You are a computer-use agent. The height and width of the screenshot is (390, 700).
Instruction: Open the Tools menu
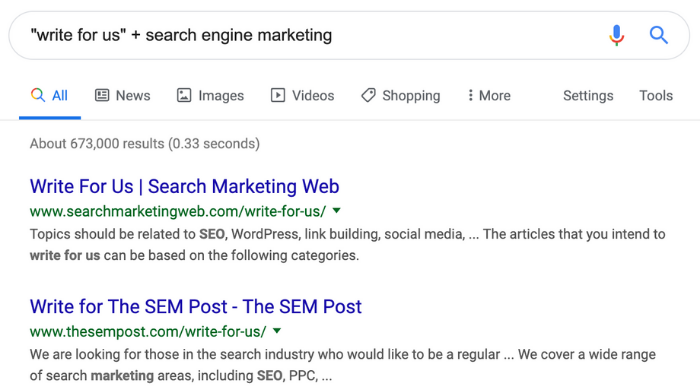(656, 95)
